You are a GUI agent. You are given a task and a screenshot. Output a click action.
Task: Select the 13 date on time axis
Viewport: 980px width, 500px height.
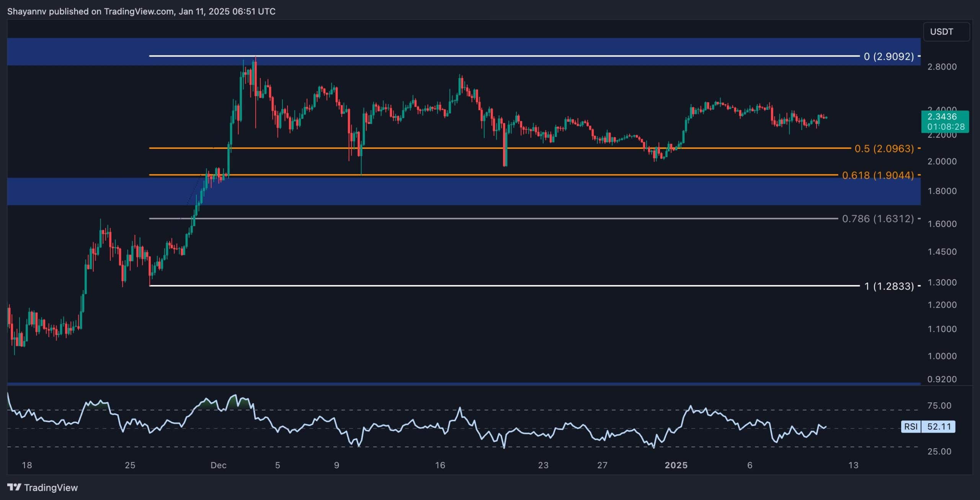(x=853, y=465)
